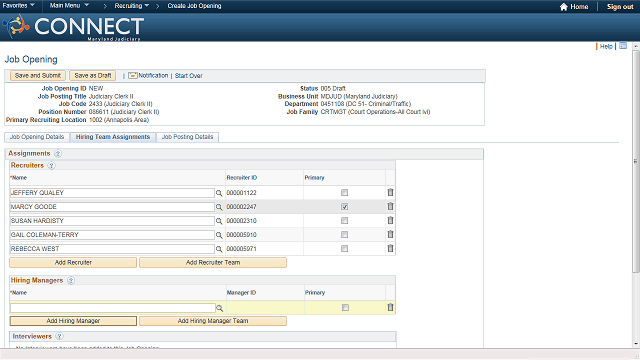Click the Add Recruiter Team button
The height and width of the screenshot is (360, 640).
pos(213,262)
